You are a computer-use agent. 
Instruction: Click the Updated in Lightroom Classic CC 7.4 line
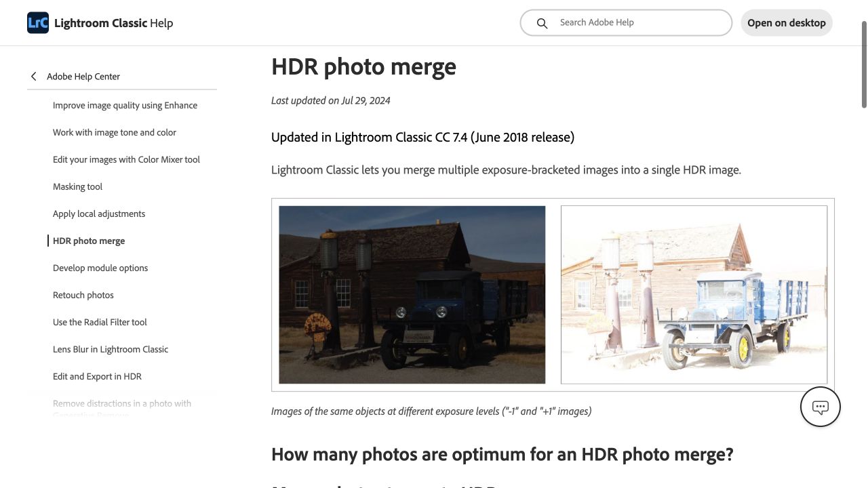pos(422,137)
